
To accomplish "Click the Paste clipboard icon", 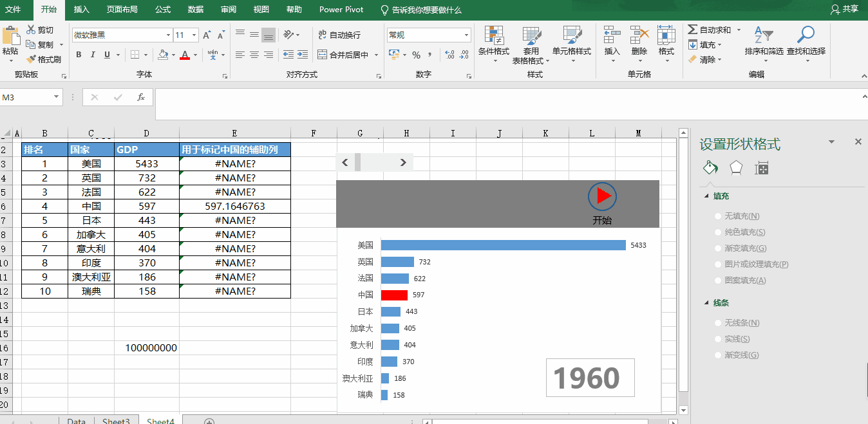I will click(x=10, y=35).
